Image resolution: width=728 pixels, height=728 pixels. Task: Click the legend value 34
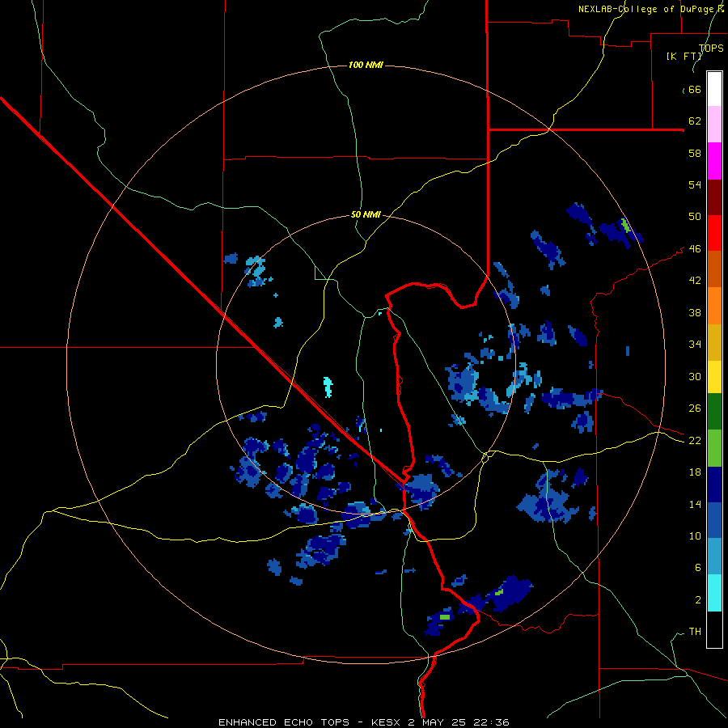coord(695,345)
